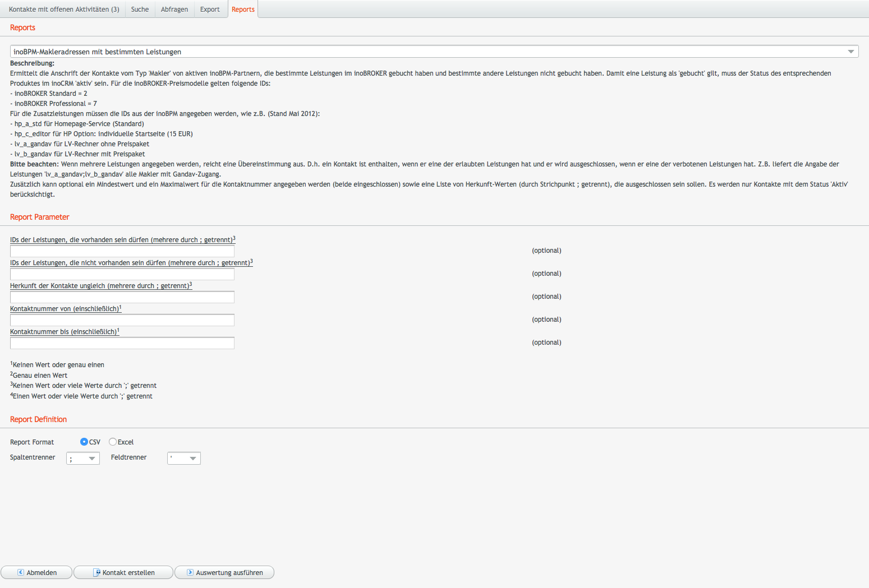Click the underlined Kontaktnummer von label
869x588 pixels.
pos(65,309)
